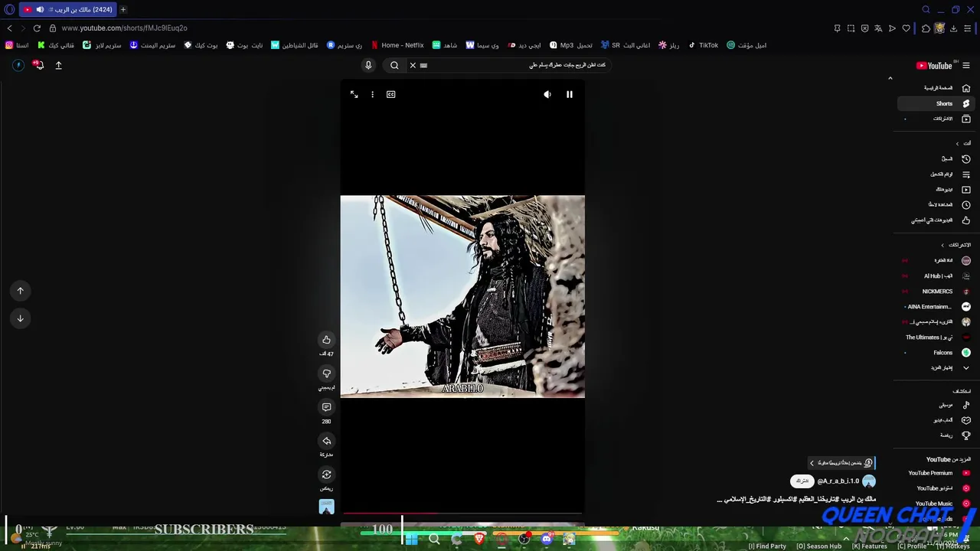Toggle closed captions on the Short
The image size is (980, 551).
click(x=390, y=94)
